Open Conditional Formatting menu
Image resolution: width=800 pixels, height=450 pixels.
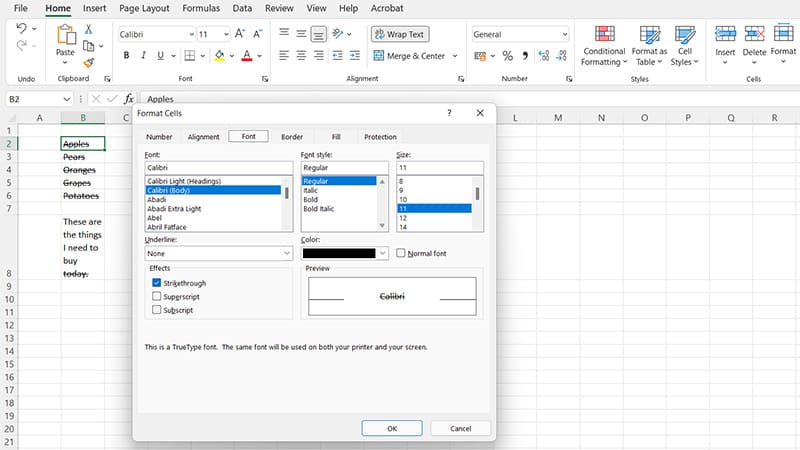[605, 46]
